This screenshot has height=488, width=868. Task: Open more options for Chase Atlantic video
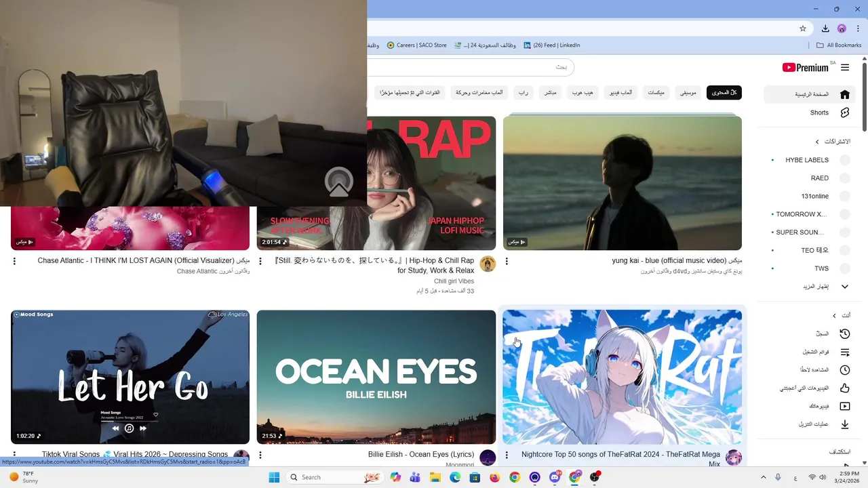click(14, 261)
